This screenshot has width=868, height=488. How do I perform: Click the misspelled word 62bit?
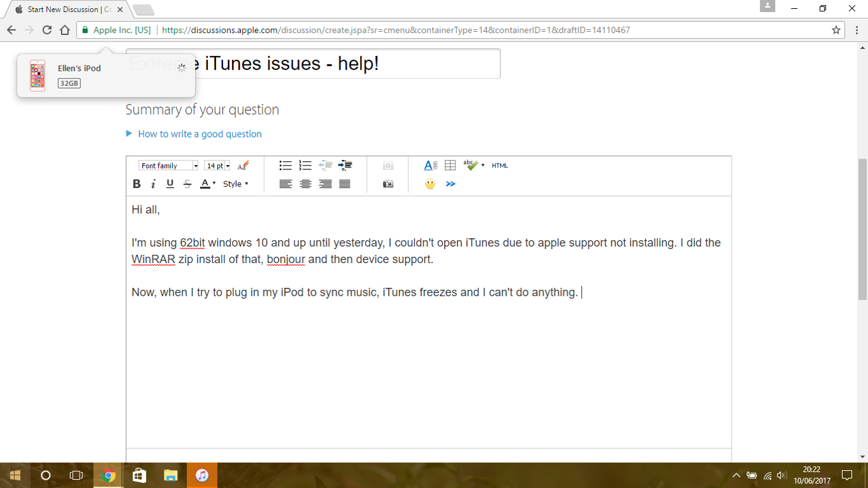(192, 243)
